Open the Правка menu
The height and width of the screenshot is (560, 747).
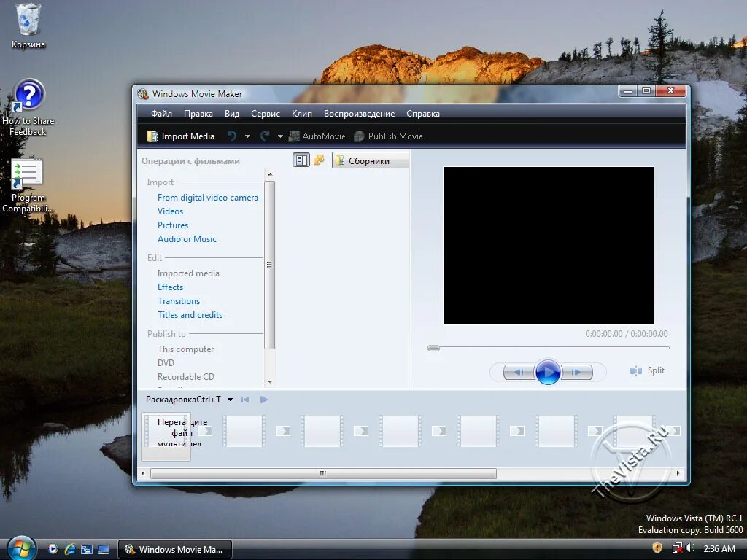pyautogui.click(x=198, y=113)
